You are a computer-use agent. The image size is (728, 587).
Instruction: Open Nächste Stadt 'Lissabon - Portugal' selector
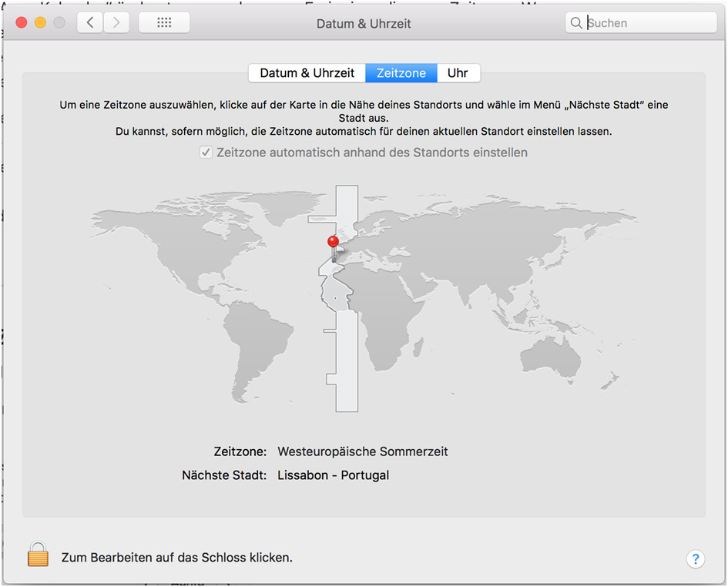pyautogui.click(x=333, y=475)
